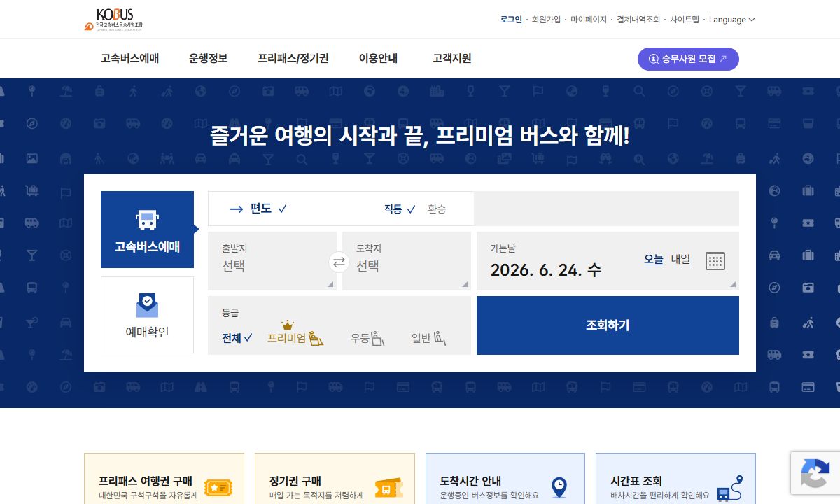Viewport: 840px width, 504px height.
Task: Open 고속버스예매 main menu
Action: (129, 58)
